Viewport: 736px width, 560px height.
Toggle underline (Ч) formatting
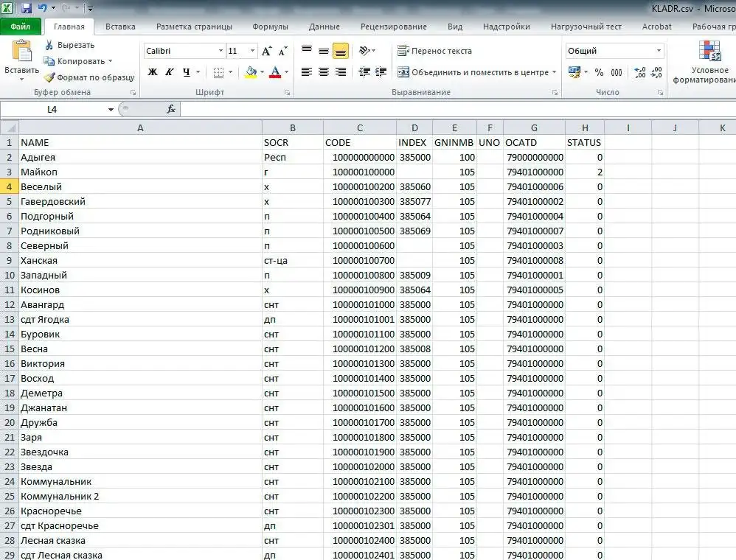click(x=187, y=71)
